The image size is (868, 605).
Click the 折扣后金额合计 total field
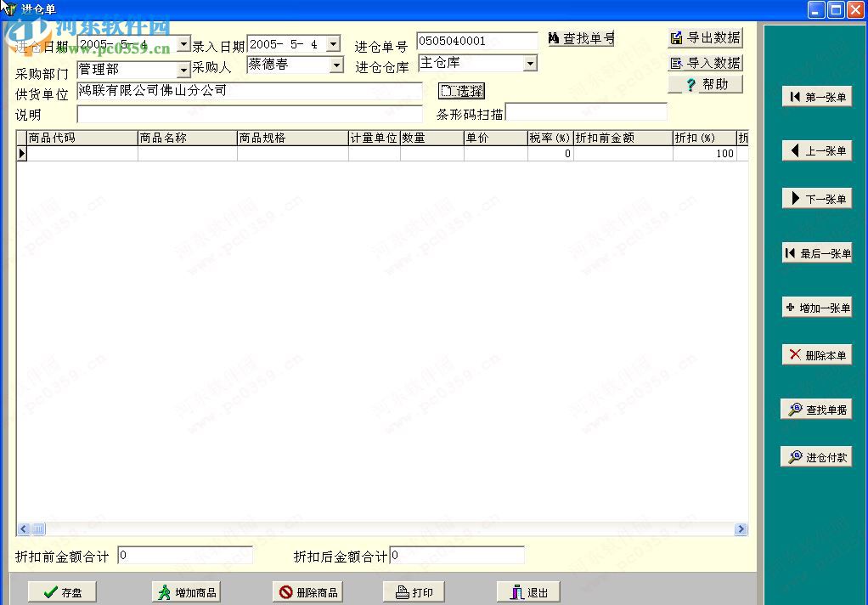(457, 555)
